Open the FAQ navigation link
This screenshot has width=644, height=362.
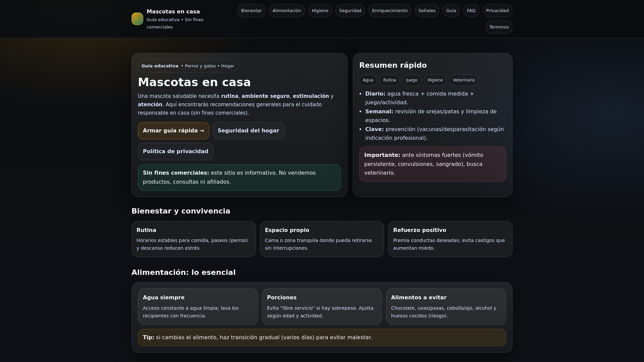[471, 11]
